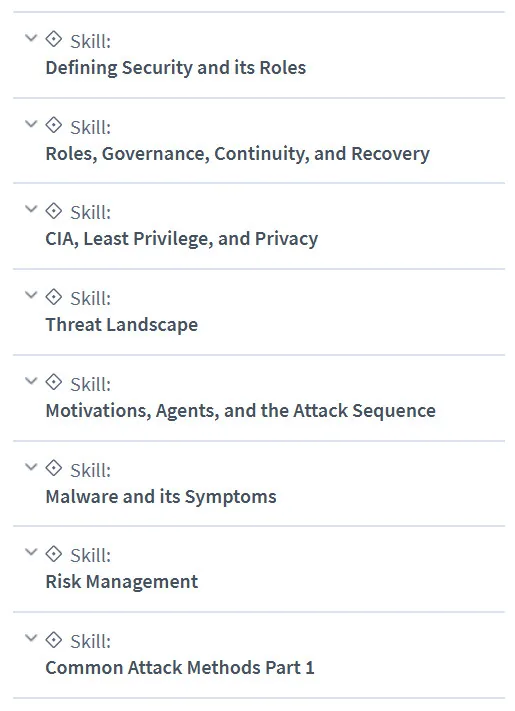The image size is (515, 711).
Task: Click the skill icon beside Threat Landscape
Action: point(53,297)
